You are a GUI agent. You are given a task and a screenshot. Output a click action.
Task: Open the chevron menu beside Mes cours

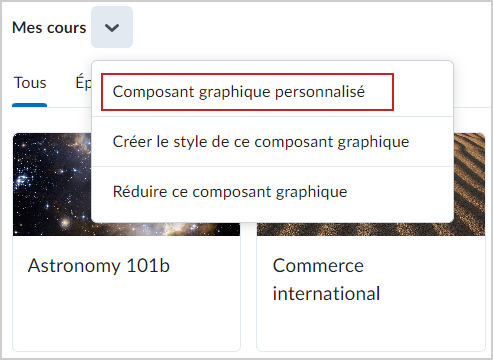(x=112, y=27)
